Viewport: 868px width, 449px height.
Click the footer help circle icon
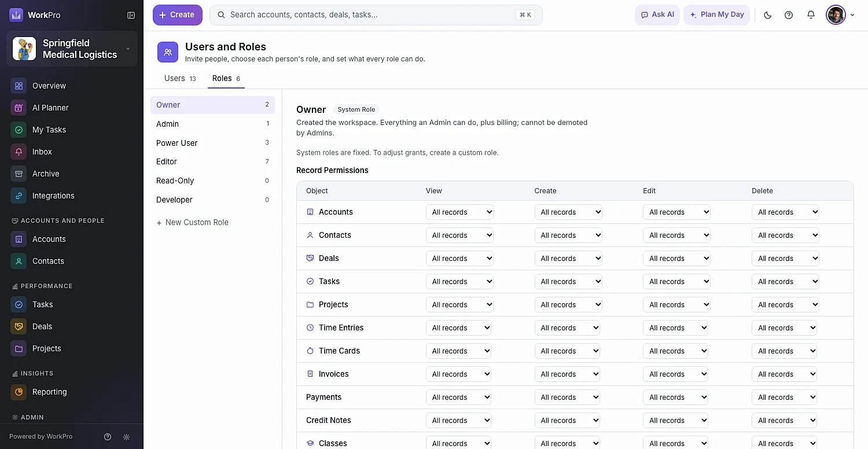(108, 437)
